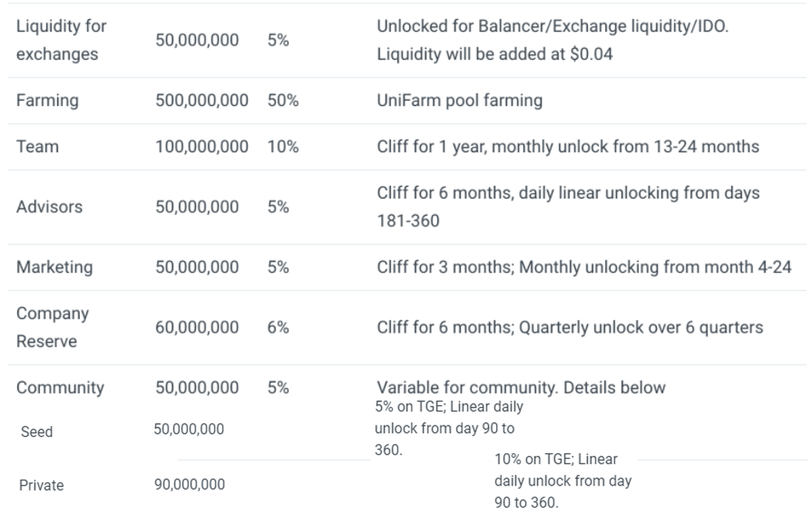Click "Variable for community. Details below" text
Image resolution: width=812 pixels, height=514 pixels.
coord(521,388)
